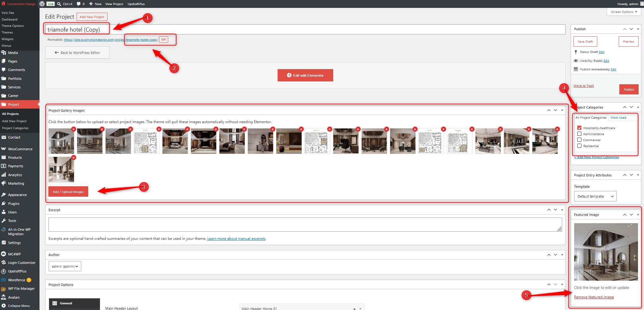Click the Edit with Elementor button
Screen dimensions: 644x310
pos(305,75)
